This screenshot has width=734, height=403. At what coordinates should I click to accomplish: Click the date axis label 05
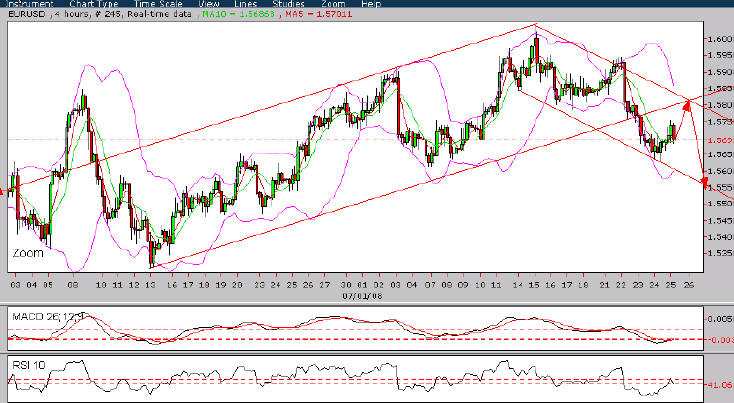[47, 285]
